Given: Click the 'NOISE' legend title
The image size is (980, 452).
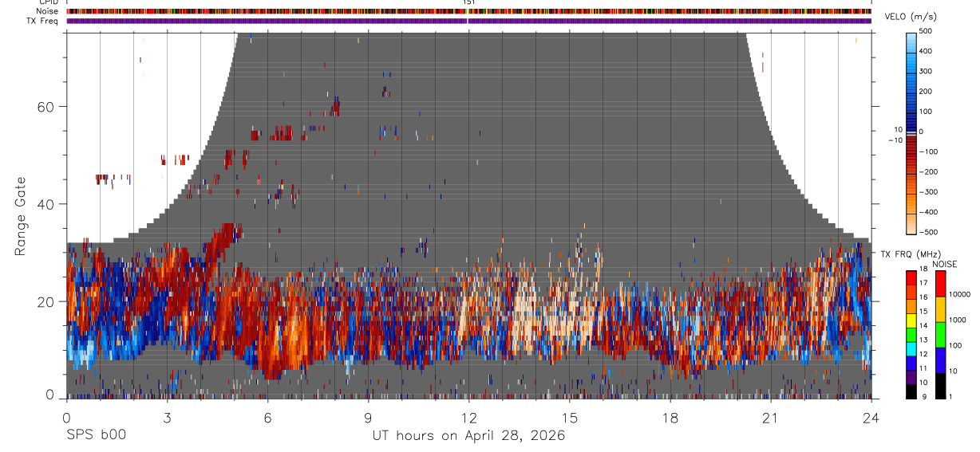Looking at the screenshot, I should click(x=945, y=264).
